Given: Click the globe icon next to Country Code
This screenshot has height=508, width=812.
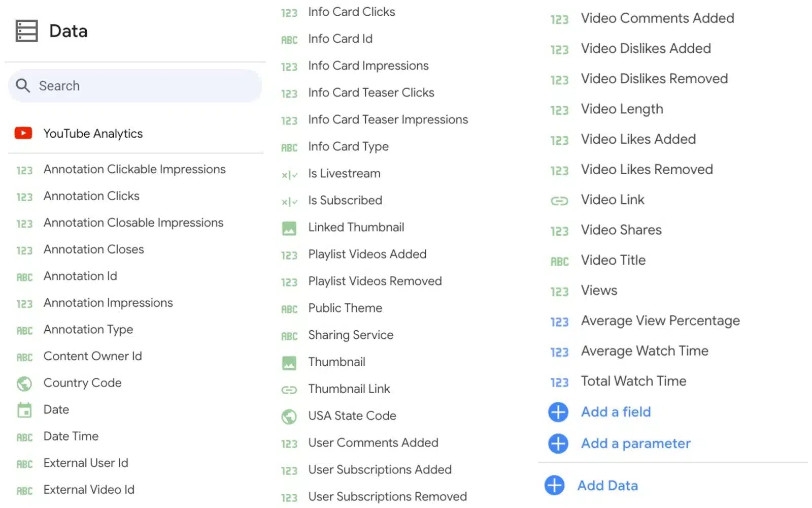Looking at the screenshot, I should pyautogui.click(x=24, y=384).
